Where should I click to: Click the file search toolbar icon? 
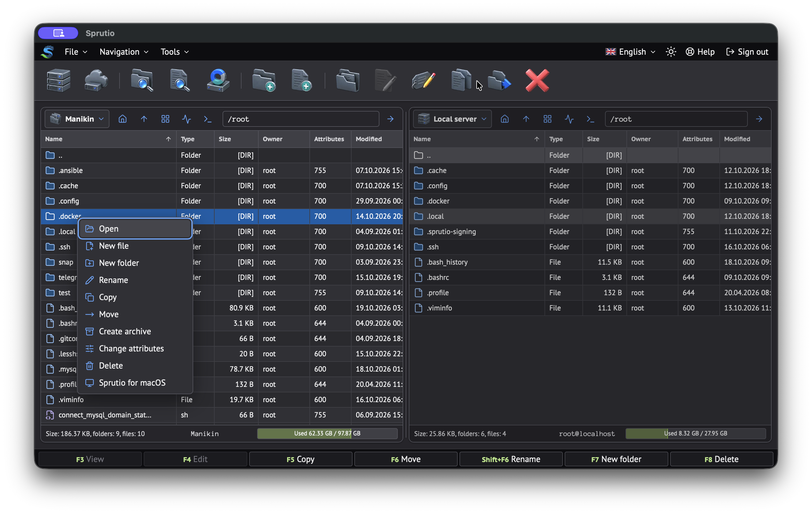point(180,81)
